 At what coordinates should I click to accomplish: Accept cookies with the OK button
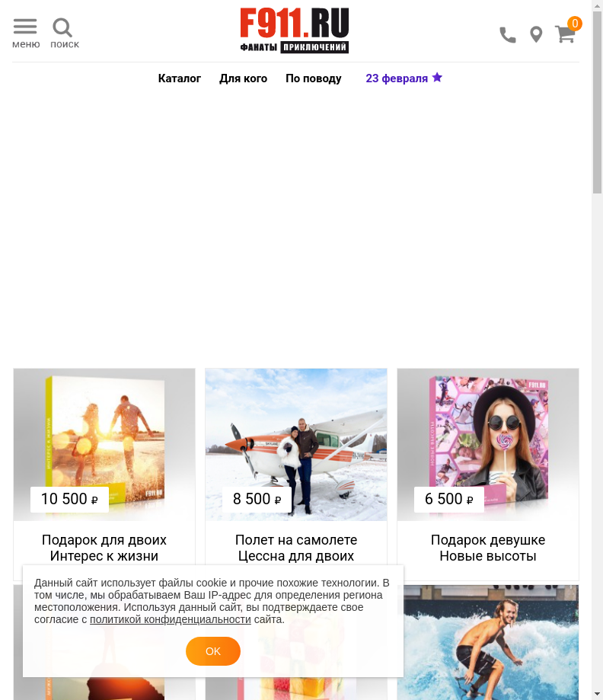point(213,651)
